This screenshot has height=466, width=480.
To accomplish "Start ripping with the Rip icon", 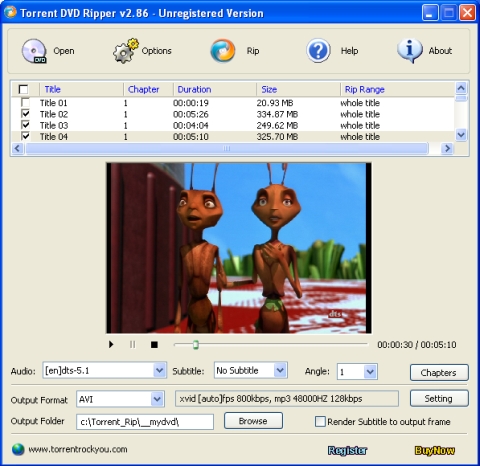I will [223, 51].
